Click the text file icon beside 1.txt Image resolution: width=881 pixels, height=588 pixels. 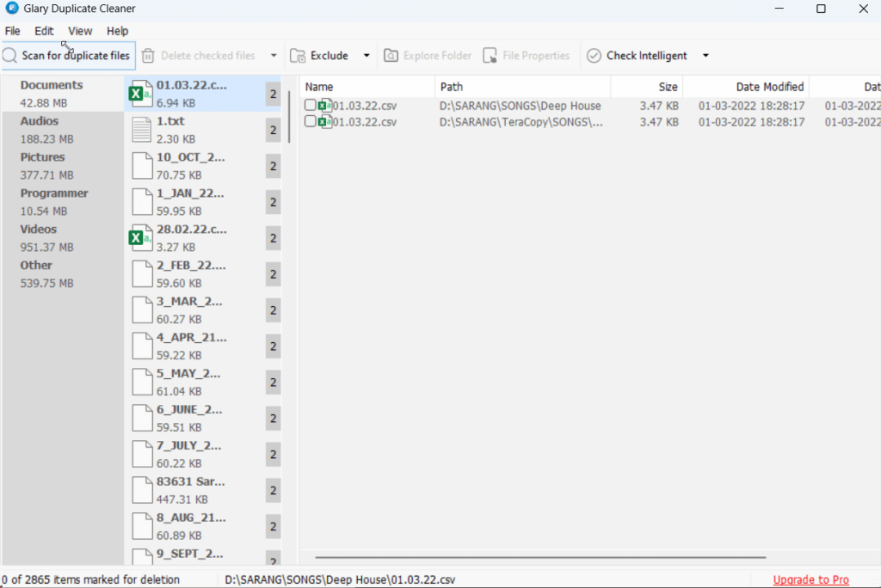[142, 130]
